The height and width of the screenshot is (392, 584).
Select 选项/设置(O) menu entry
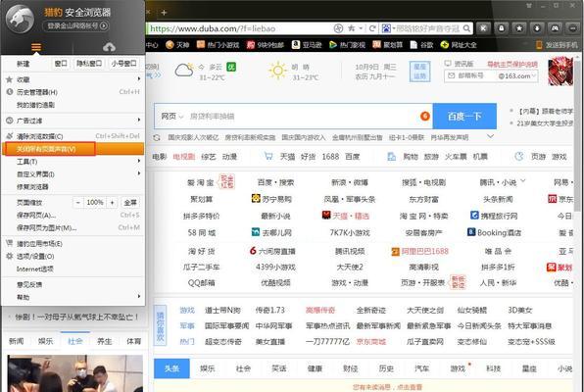[73, 257]
